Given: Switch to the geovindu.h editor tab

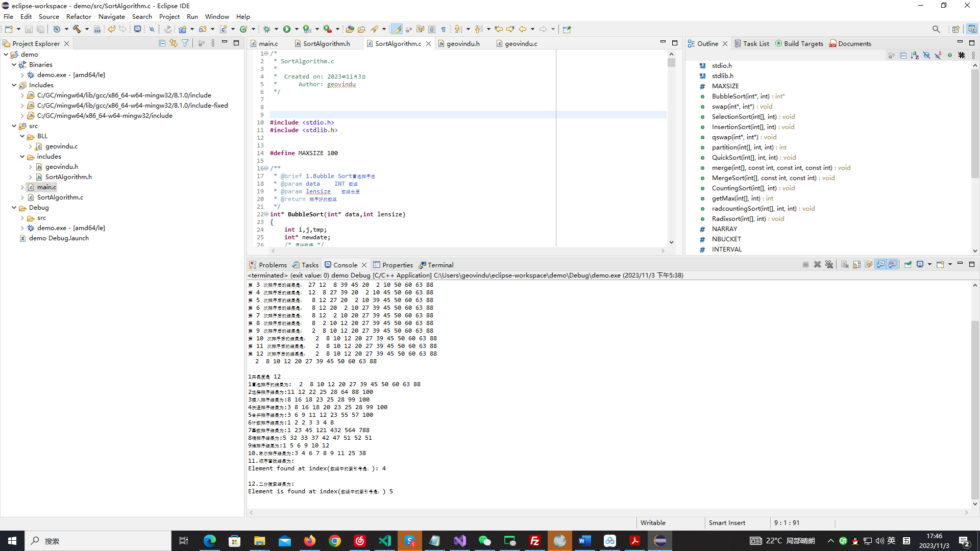Looking at the screenshot, I should 462,43.
